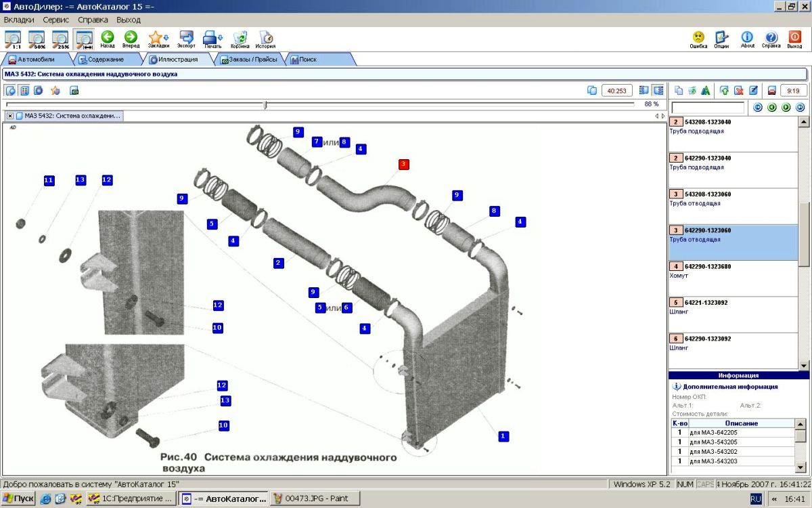Toggle the callout grid icon
Image resolution: width=812 pixels, height=508 pixels.
pos(24,90)
